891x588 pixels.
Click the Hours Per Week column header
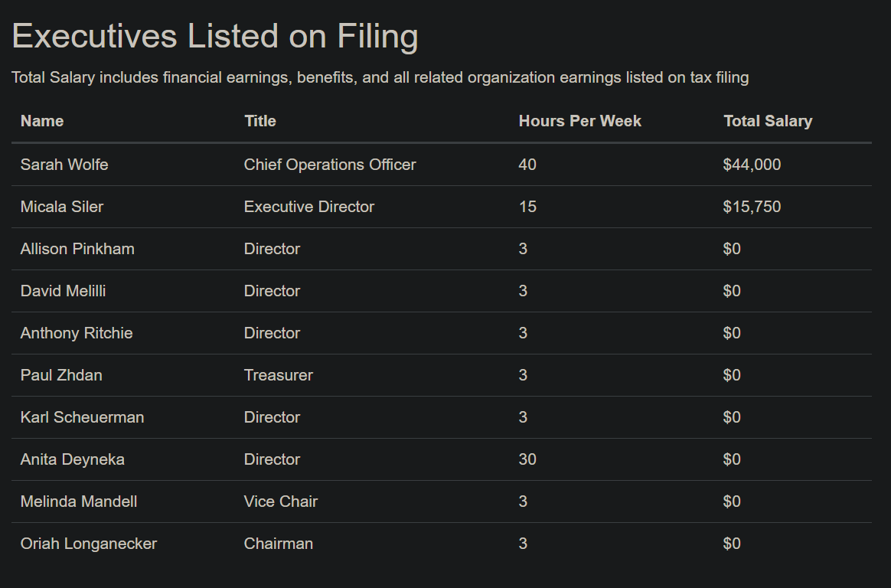click(579, 121)
